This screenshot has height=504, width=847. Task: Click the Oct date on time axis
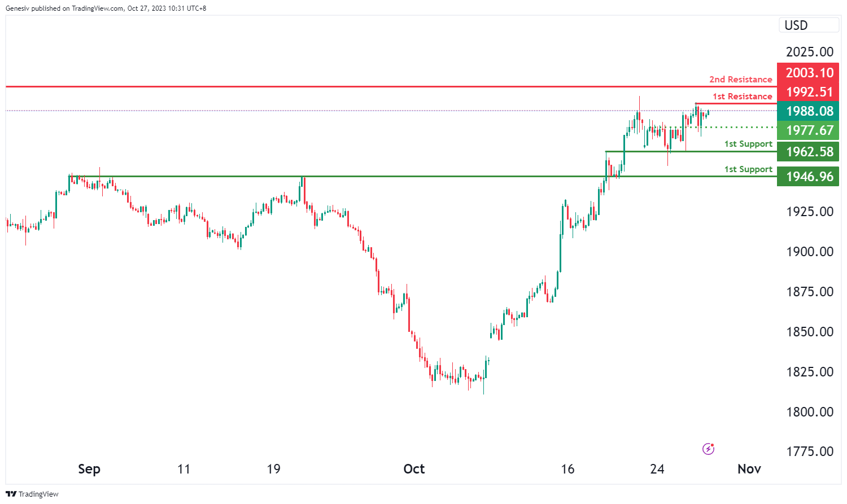coord(414,469)
